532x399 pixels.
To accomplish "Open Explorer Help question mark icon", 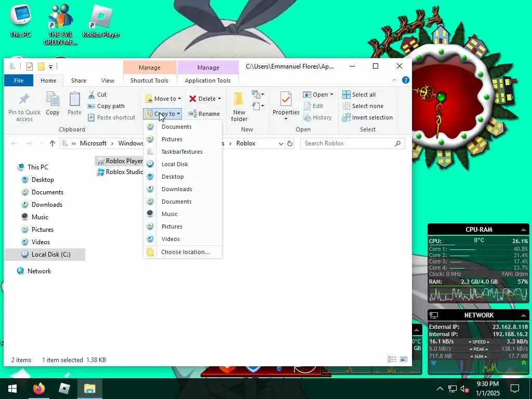I will coord(405,80).
